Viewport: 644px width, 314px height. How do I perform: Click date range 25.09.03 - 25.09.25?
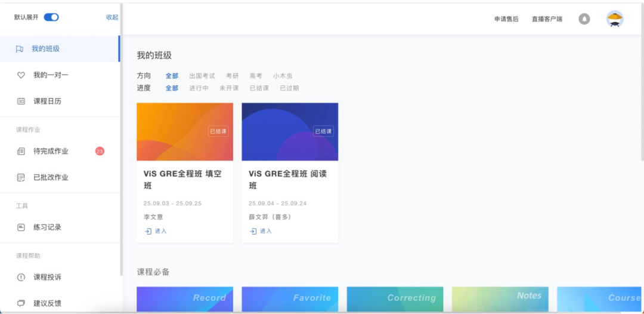[x=172, y=204]
